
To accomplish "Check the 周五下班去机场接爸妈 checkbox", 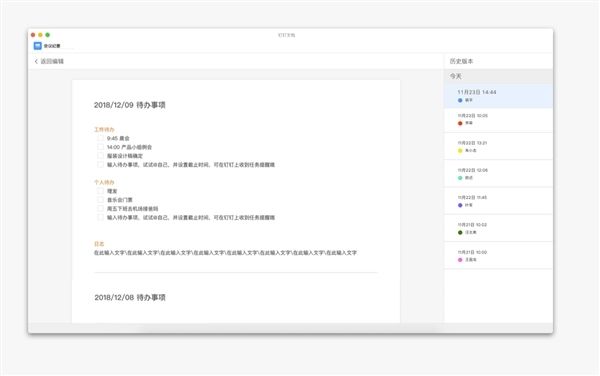I will [x=100, y=208].
